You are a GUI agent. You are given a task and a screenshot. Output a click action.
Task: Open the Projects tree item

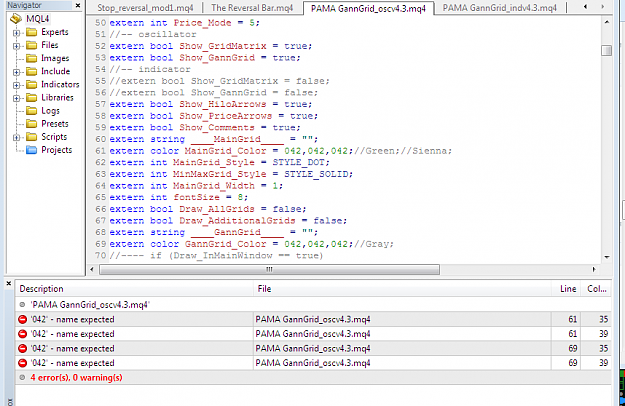point(57,150)
